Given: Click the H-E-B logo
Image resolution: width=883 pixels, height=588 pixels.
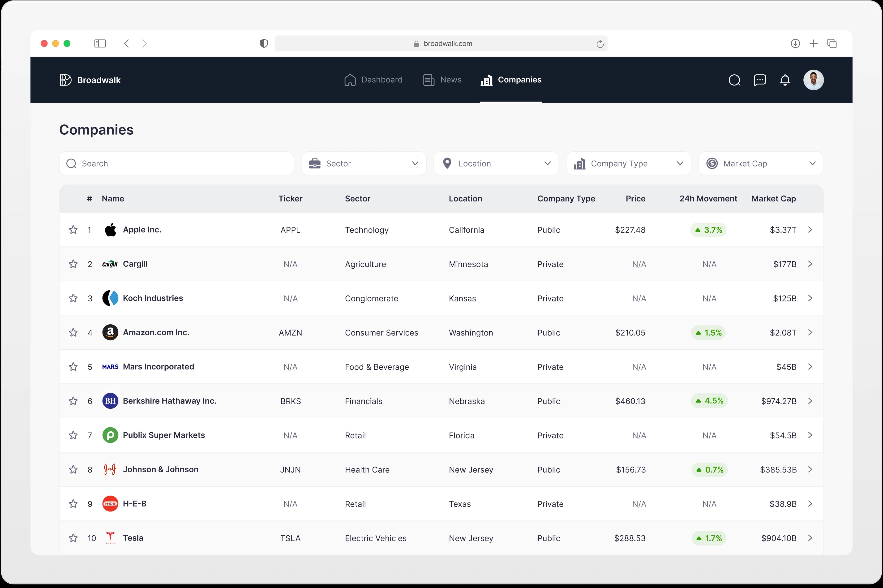Looking at the screenshot, I should point(110,504).
